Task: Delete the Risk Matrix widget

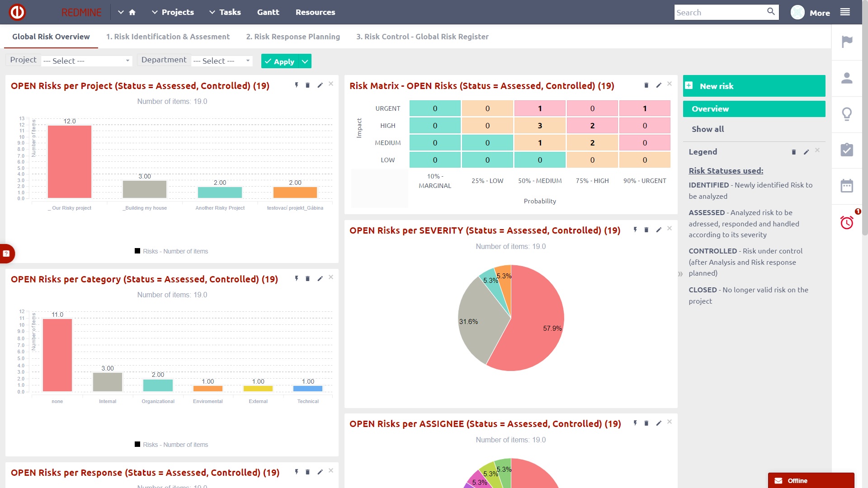Action: click(x=646, y=85)
